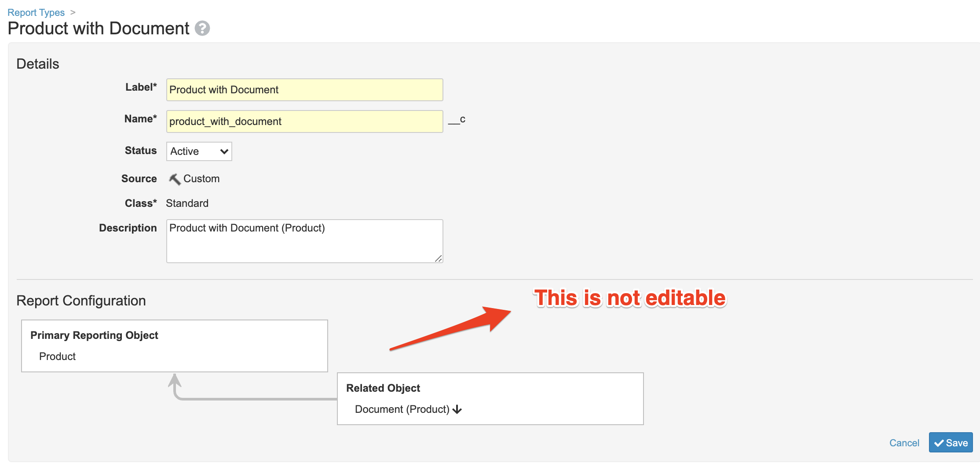Click the "This is not editable" annotation
The width and height of the screenshot is (980, 463).
click(x=629, y=298)
